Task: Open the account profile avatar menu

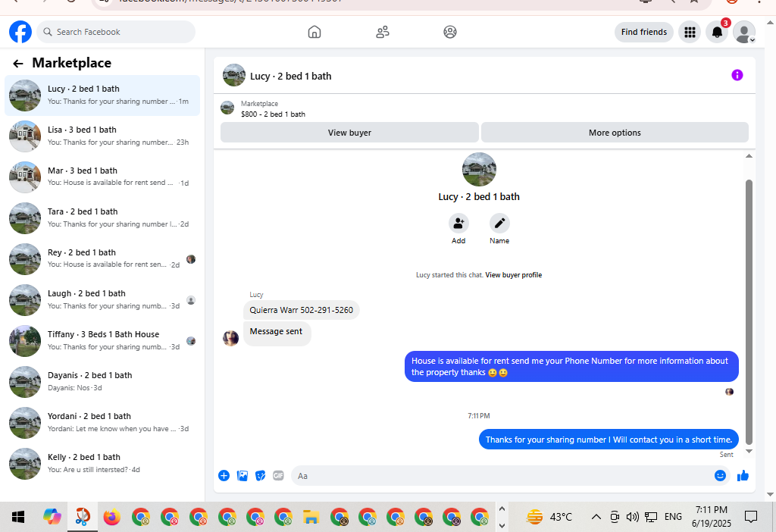Action: pos(744,32)
